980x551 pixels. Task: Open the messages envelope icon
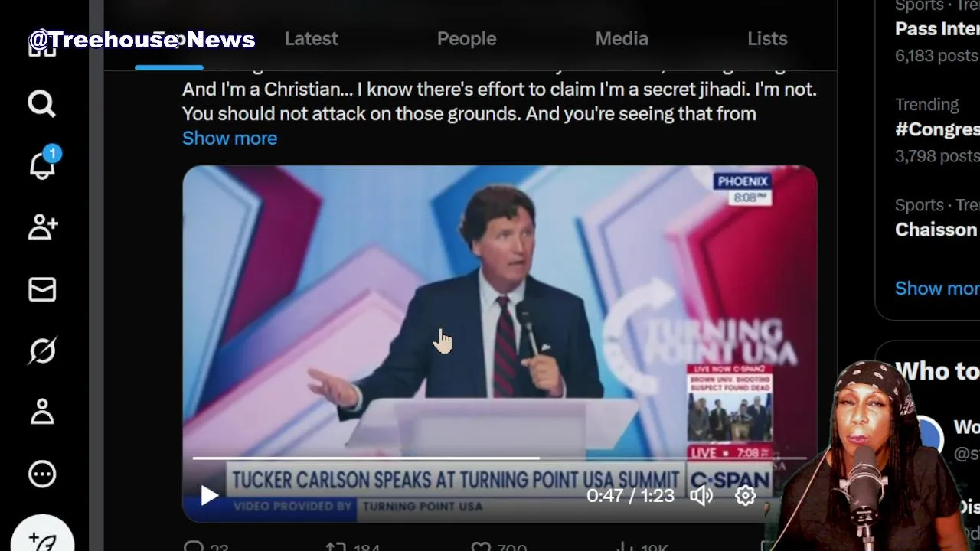click(x=42, y=289)
